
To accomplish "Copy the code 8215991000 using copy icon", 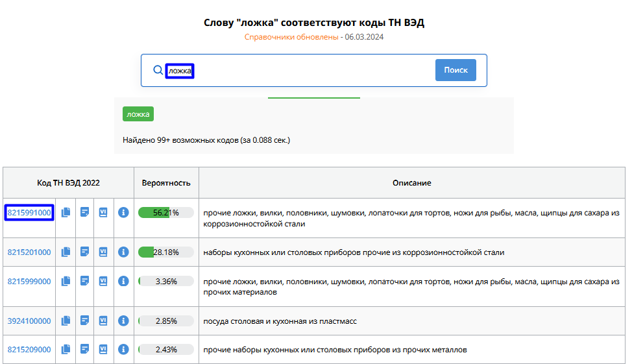I will (66, 212).
